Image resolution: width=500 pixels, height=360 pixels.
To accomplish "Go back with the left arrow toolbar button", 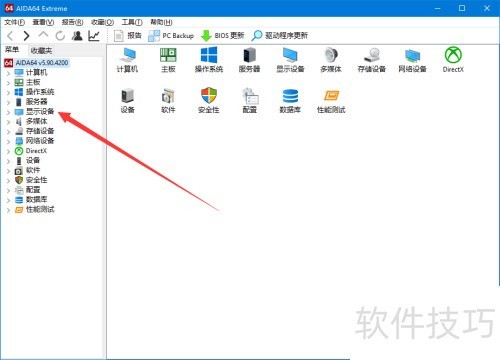I will point(10,35).
